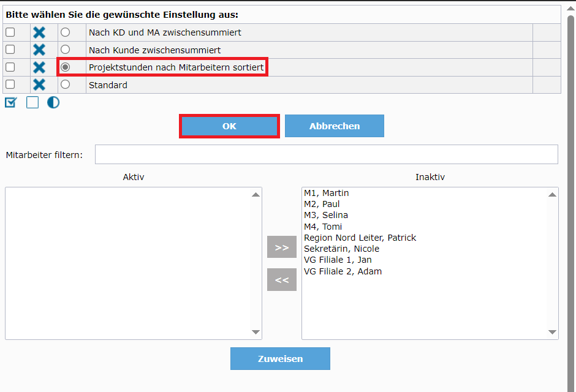Click the down scroll arrow of the Inaktiv list
Screen dimensions: 576x392
point(552,332)
